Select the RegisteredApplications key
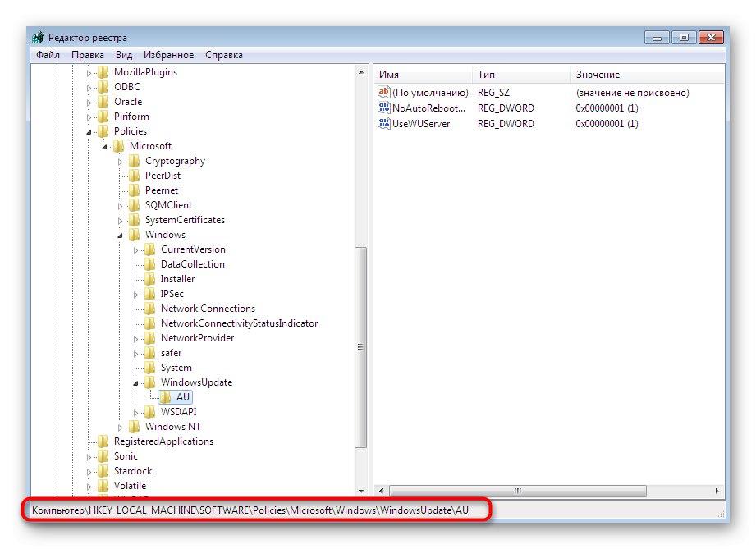The width and height of the screenshot is (756, 549). point(163,441)
